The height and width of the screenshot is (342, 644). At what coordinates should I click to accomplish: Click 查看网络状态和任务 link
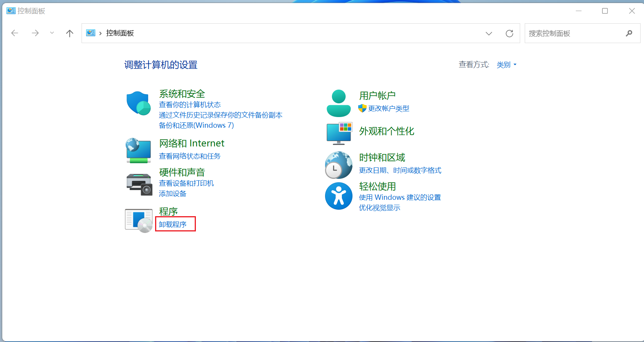pos(189,156)
